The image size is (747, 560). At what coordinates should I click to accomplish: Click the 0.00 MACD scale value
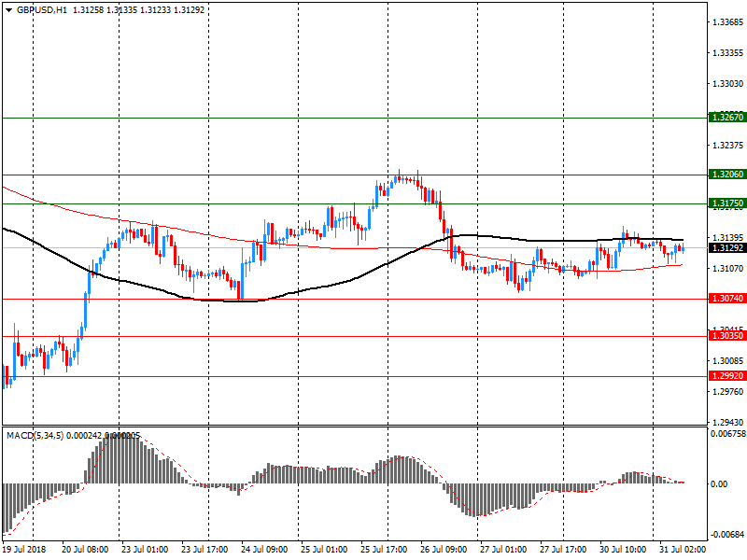719,484
